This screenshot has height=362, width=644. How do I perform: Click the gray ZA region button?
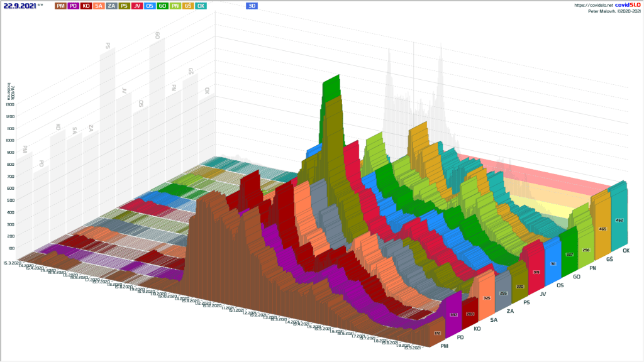pyautogui.click(x=111, y=6)
